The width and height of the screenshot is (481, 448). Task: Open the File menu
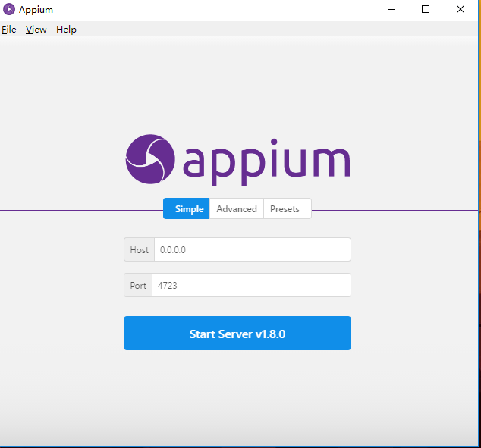(x=9, y=30)
